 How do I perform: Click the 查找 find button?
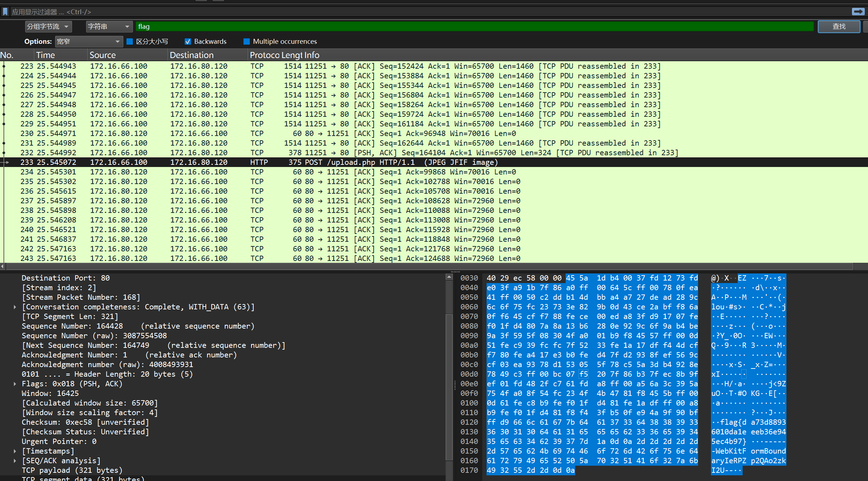[x=838, y=27]
